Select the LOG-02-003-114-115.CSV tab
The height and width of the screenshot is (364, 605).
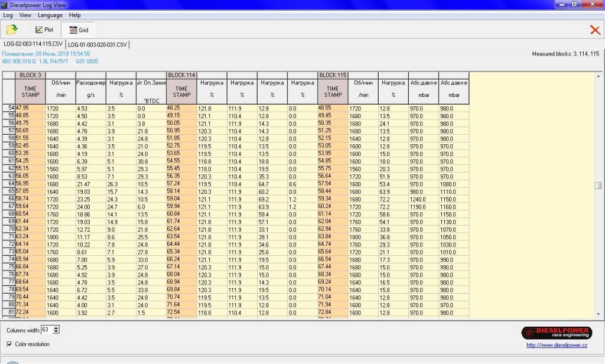(x=32, y=44)
